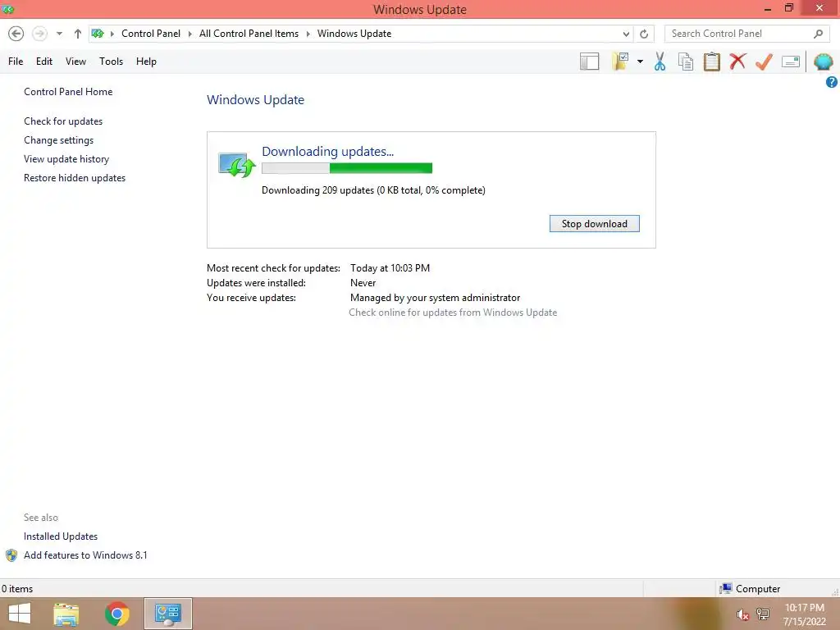Open the View menu
Image resolution: width=840 pixels, height=630 pixels.
tap(75, 62)
